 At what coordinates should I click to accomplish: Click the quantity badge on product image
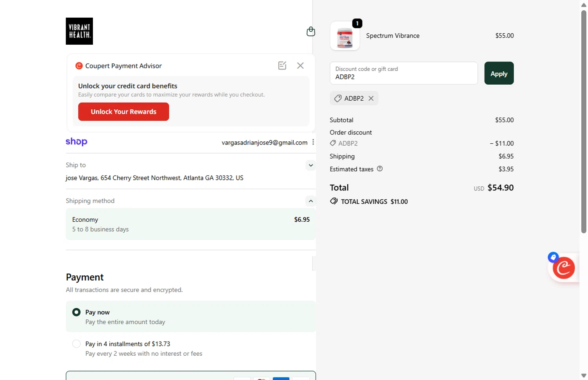pyautogui.click(x=357, y=24)
